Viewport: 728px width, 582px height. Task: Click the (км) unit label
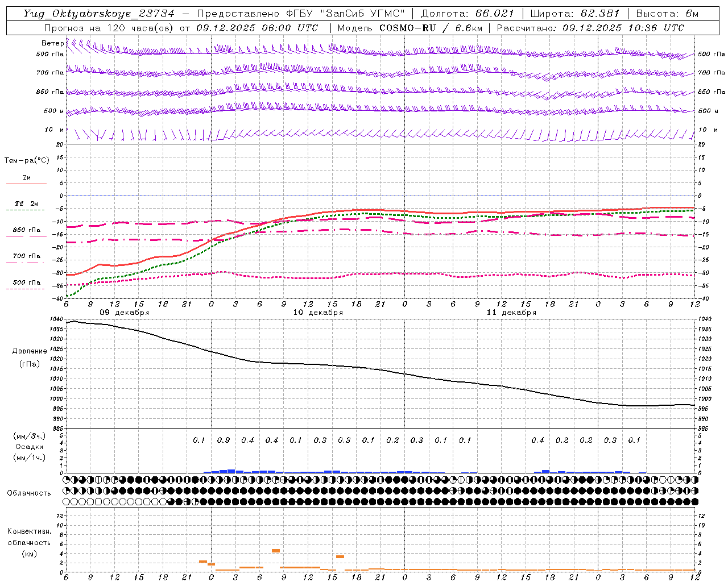click(x=29, y=554)
